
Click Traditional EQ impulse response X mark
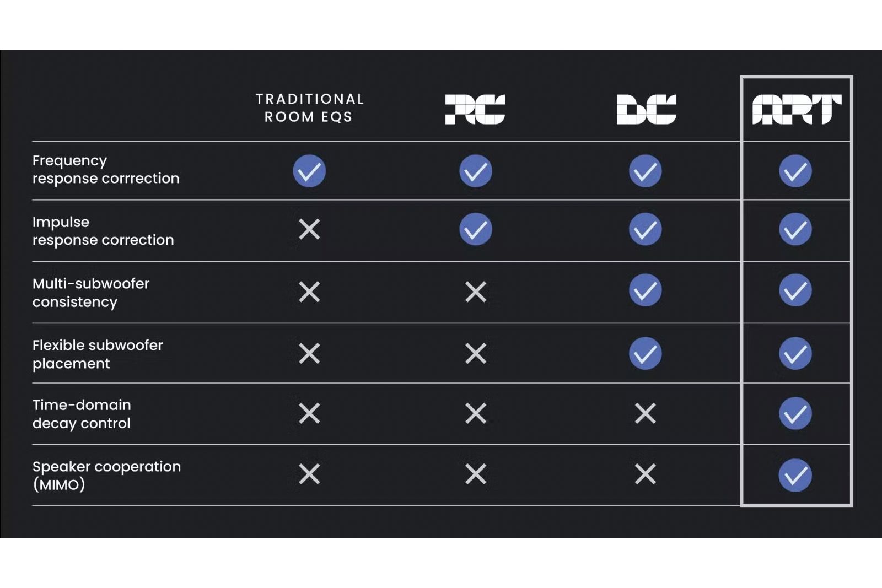309,229
